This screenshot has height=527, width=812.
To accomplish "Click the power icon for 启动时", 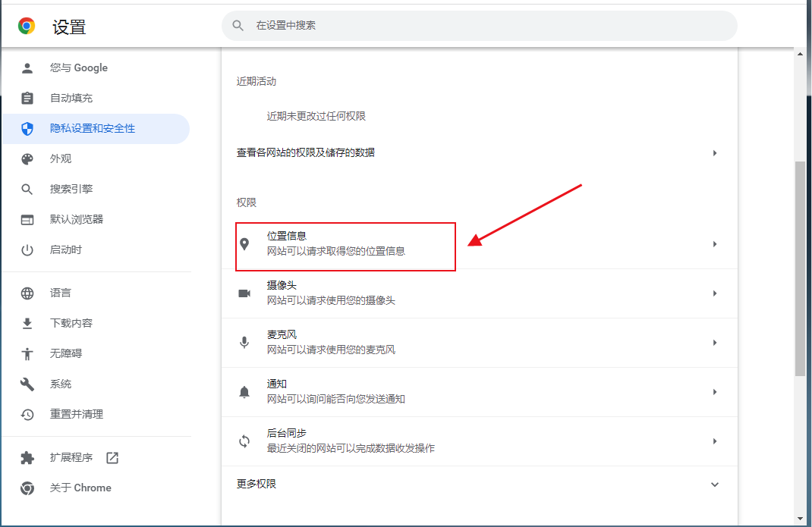I will click(27, 250).
